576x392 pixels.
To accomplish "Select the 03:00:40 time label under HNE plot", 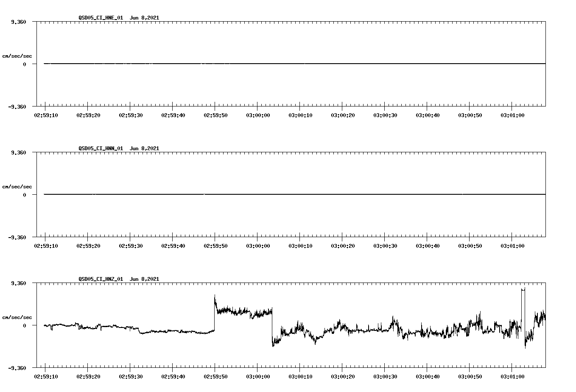I will point(428,115).
